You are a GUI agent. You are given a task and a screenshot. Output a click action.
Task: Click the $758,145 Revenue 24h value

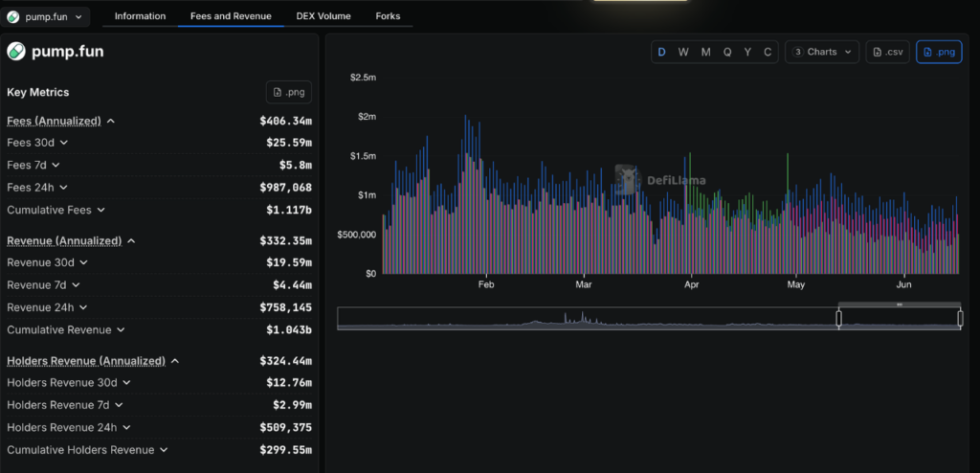coord(285,307)
